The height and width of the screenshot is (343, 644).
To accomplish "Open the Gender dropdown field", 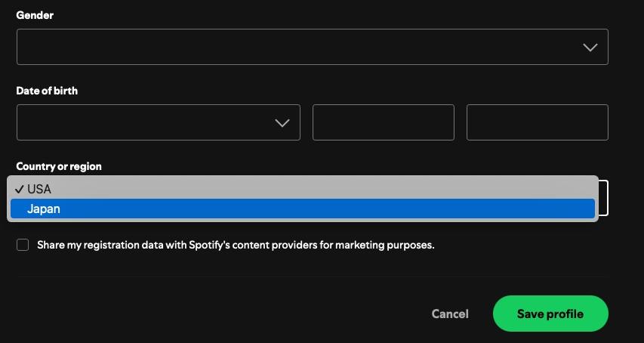I will click(302, 47).
